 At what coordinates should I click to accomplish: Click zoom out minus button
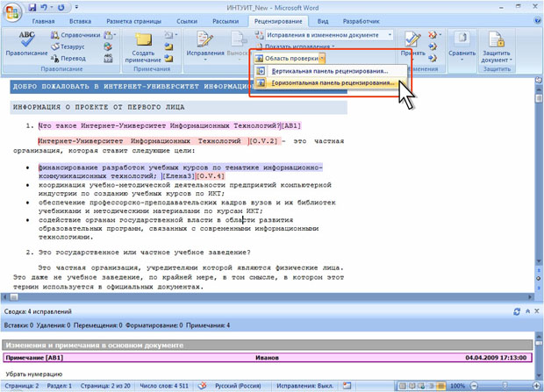coord(474,386)
